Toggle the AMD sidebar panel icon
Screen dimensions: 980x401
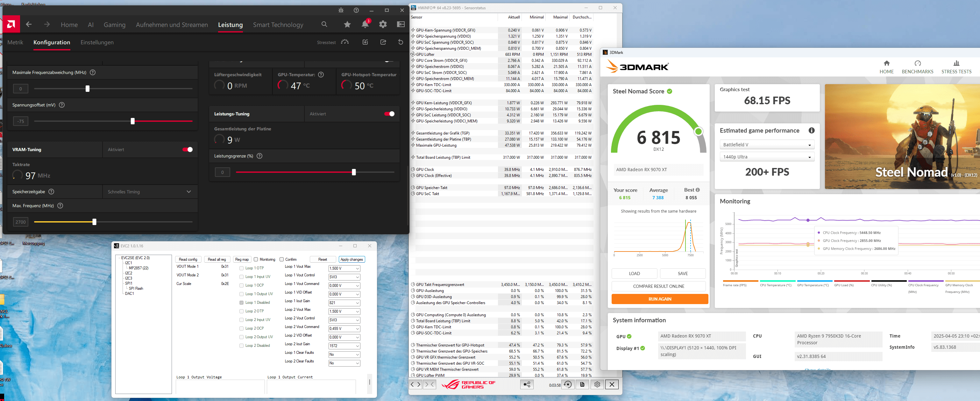tap(401, 24)
